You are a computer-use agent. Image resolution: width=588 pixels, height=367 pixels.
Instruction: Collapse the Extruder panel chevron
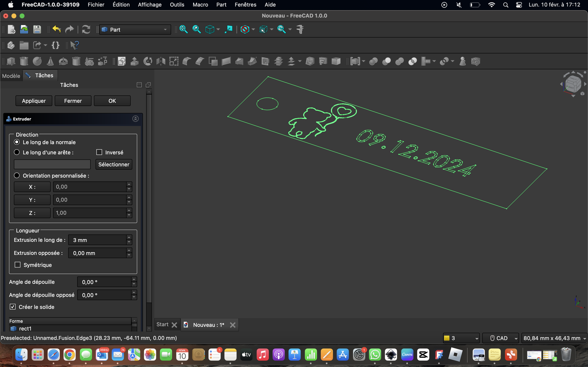[135, 119]
